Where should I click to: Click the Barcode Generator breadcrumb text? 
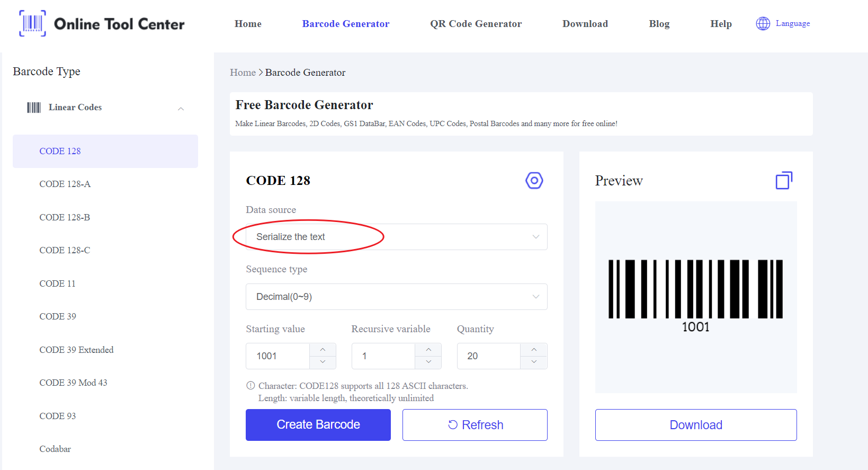coord(305,73)
